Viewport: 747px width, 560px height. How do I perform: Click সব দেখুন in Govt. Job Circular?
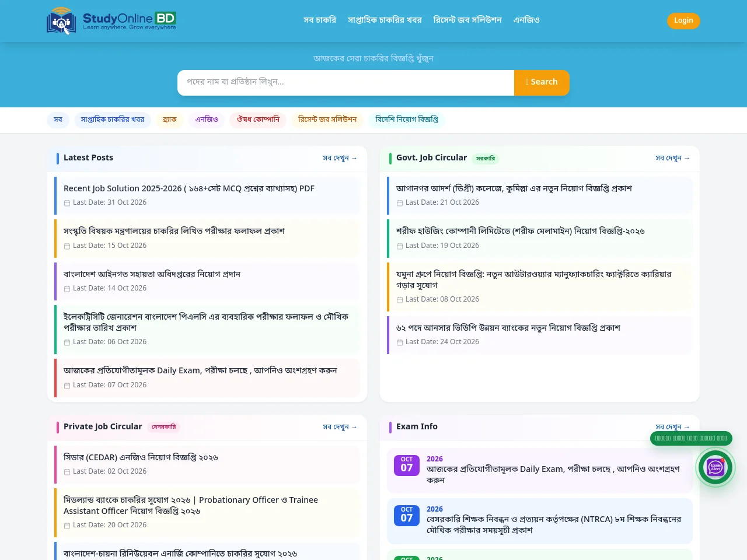(x=672, y=158)
